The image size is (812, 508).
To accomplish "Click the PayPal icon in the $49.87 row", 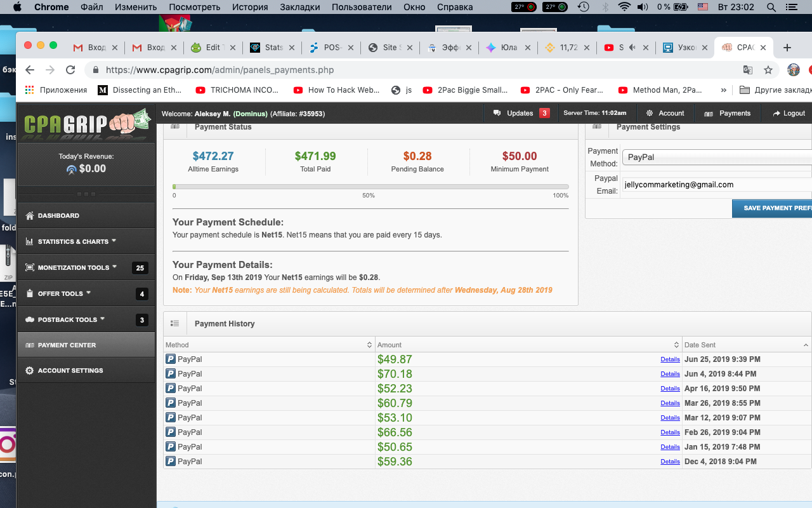I will 171,359.
